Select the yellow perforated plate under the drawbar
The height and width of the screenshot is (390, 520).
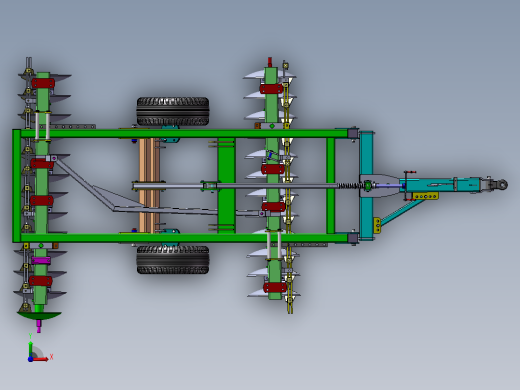(x=426, y=196)
